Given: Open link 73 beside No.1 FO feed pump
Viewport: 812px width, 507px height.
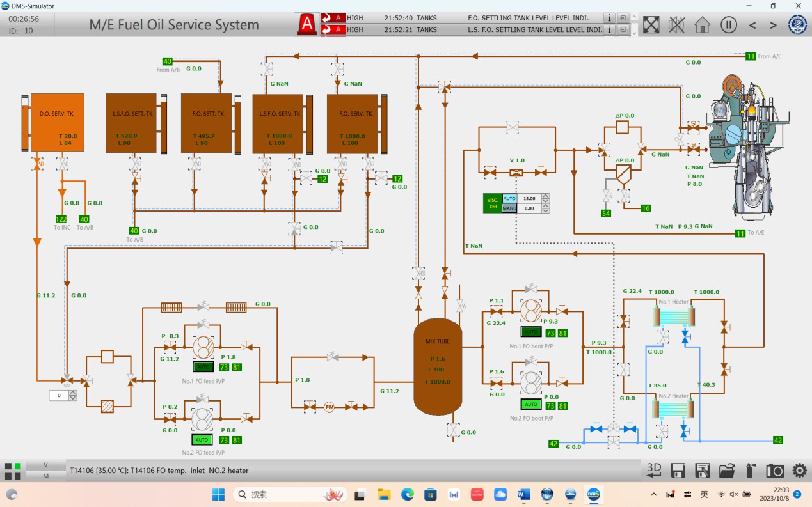Looking at the screenshot, I should (224, 367).
